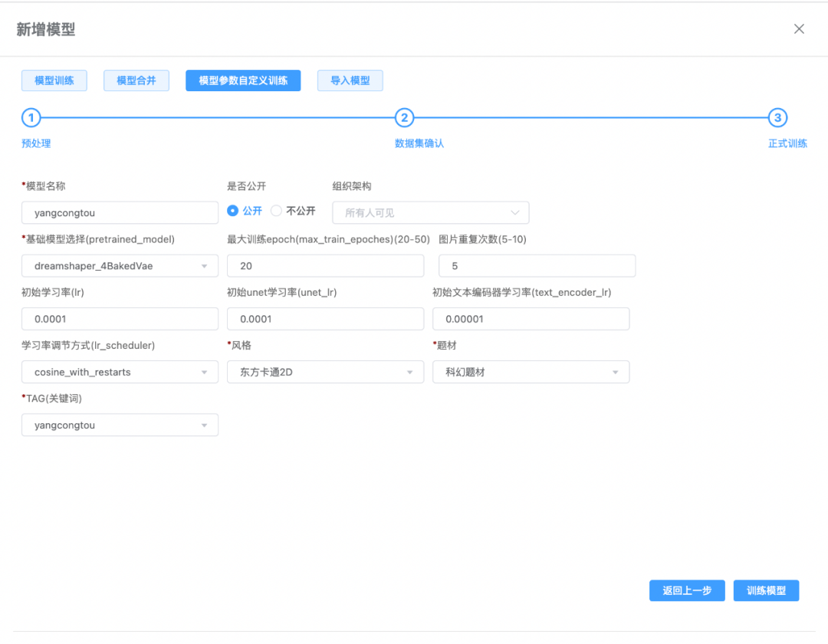Click the 最大训练epoch input field
This screenshot has height=644, width=828.
(325, 266)
